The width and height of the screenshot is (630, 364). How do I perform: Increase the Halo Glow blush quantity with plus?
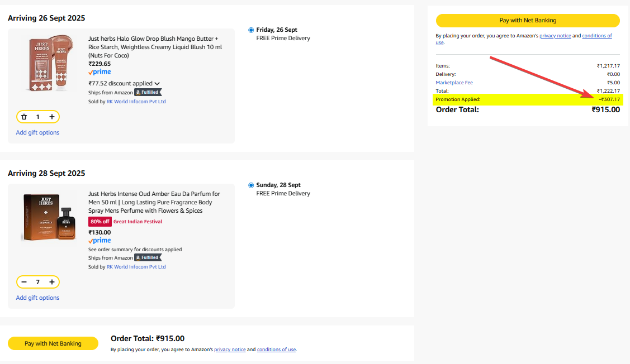52,117
